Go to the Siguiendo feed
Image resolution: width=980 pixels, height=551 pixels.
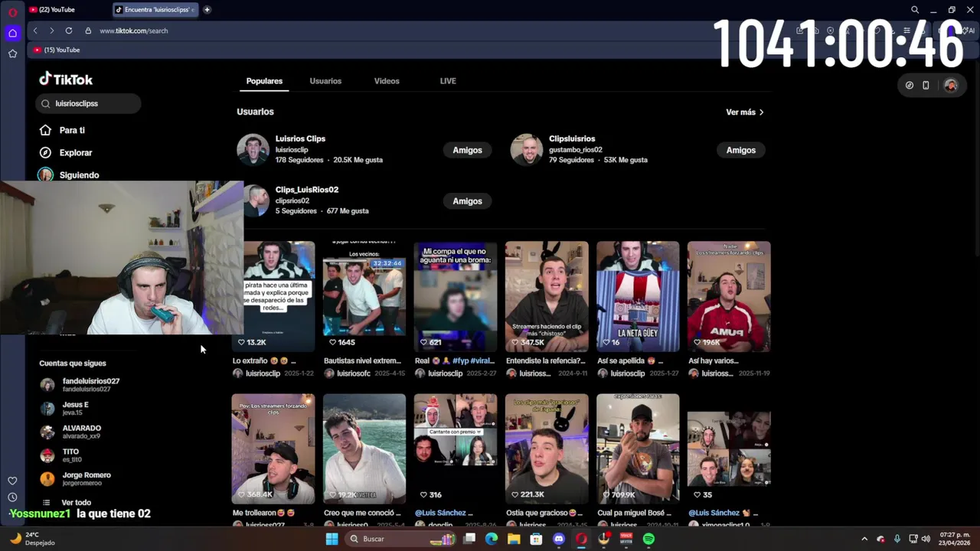click(70, 174)
